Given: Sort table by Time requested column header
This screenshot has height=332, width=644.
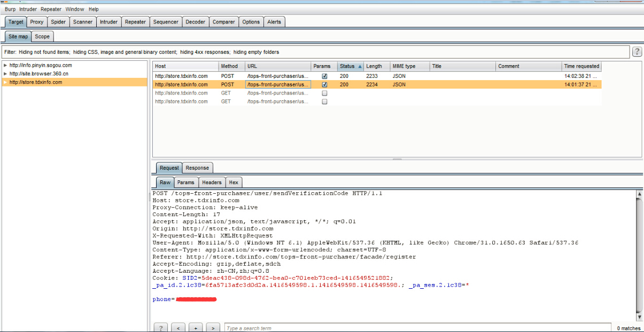Looking at the screenshot, I should (581, 66).
